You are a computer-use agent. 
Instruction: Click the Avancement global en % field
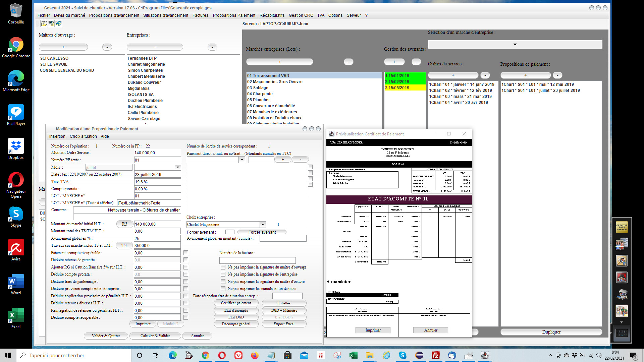(x=157, y=238)
